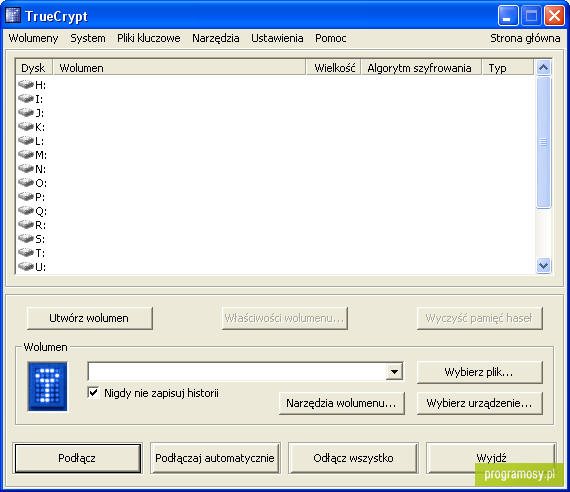The image size is (570, 492).
Task: Open the Wolumeny menu
Action: click(x=33, y=38)
